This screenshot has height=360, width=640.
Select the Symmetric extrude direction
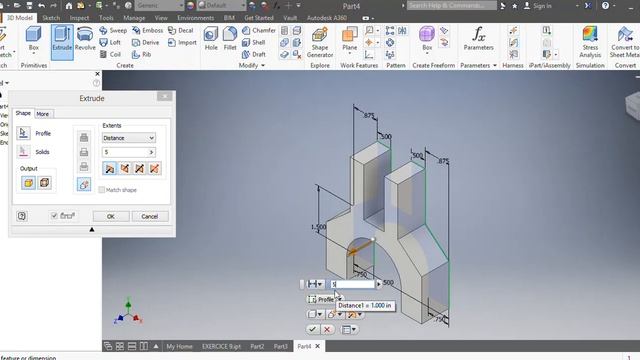point(139,168)
